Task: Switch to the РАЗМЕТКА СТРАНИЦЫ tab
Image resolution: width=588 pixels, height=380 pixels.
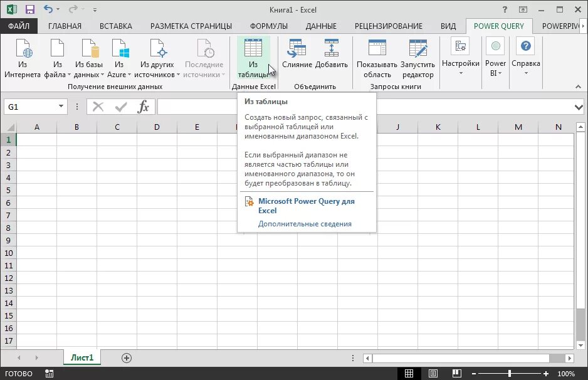Action: (191, 26)
